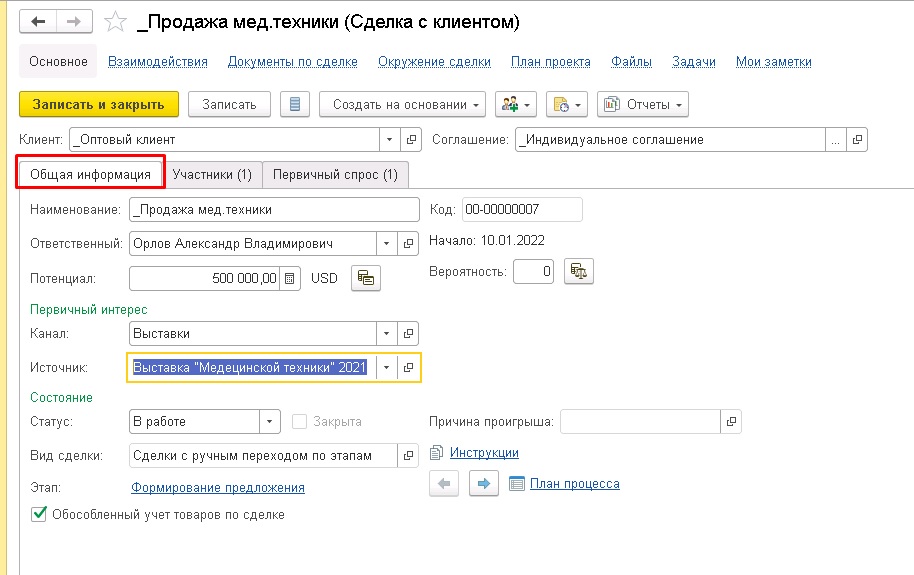Click the ellipsis select button for Соглашение
The width and height of the screenshot is (914, 575).
[x=836, y=140]
